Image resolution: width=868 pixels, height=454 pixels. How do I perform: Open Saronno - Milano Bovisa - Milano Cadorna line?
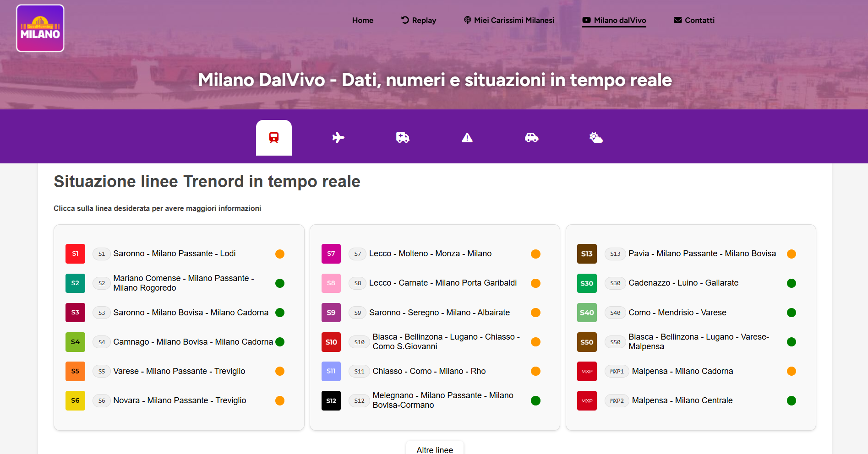tap(191, 313)
